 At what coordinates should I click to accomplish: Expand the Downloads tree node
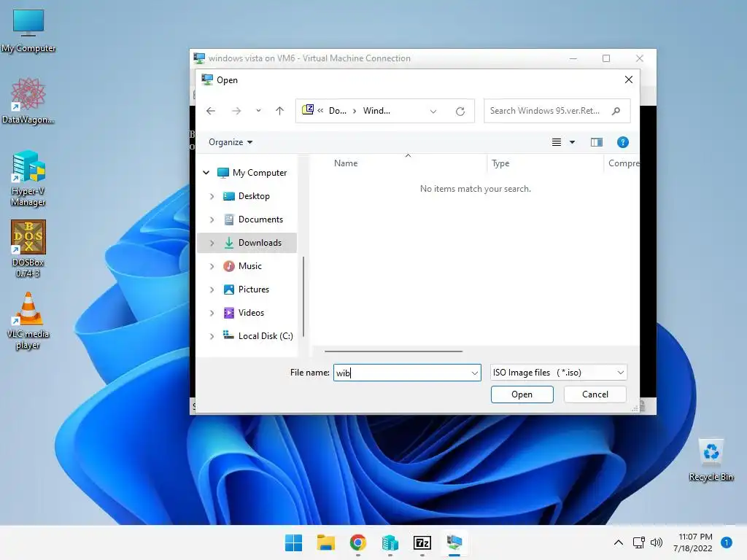coord(212,243)
